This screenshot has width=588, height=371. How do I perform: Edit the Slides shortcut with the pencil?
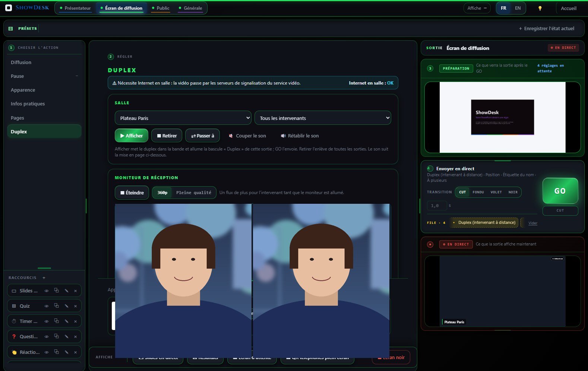pyautogui.click(x=66, y=291)
